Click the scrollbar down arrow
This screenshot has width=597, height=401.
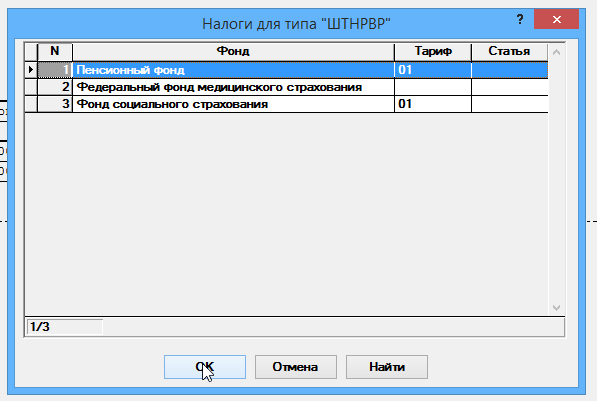point(556,307)
